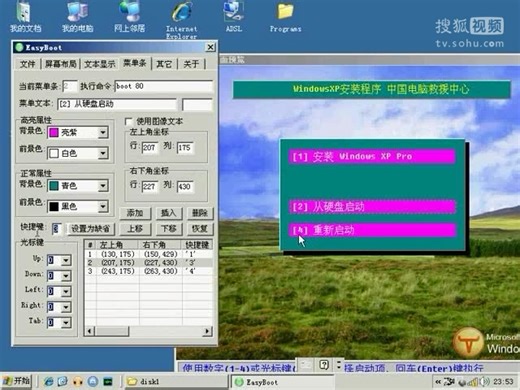The width and height of the screenshot is (520, 390).
Task: Select the 菜单条 tab
Action: point(135,63)
